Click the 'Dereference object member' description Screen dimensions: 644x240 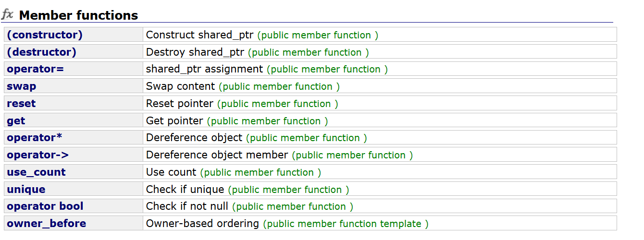217,155
